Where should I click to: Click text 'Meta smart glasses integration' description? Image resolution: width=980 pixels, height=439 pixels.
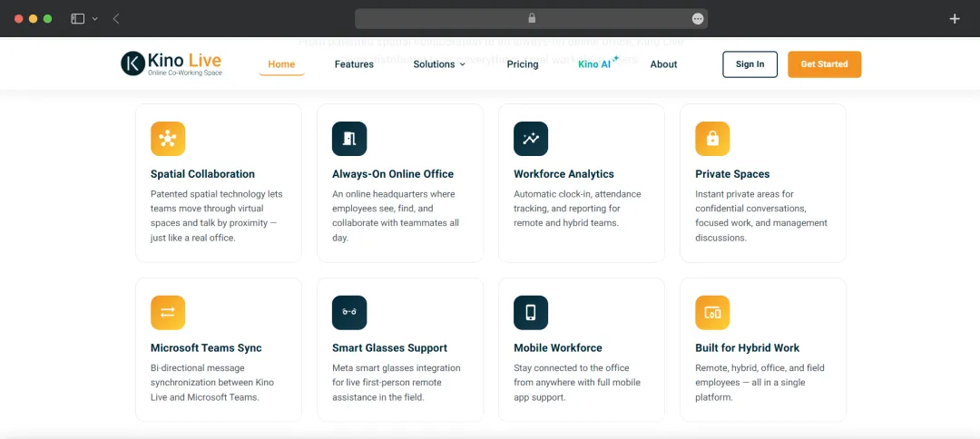pyautogui.click(x=397, y=368)
